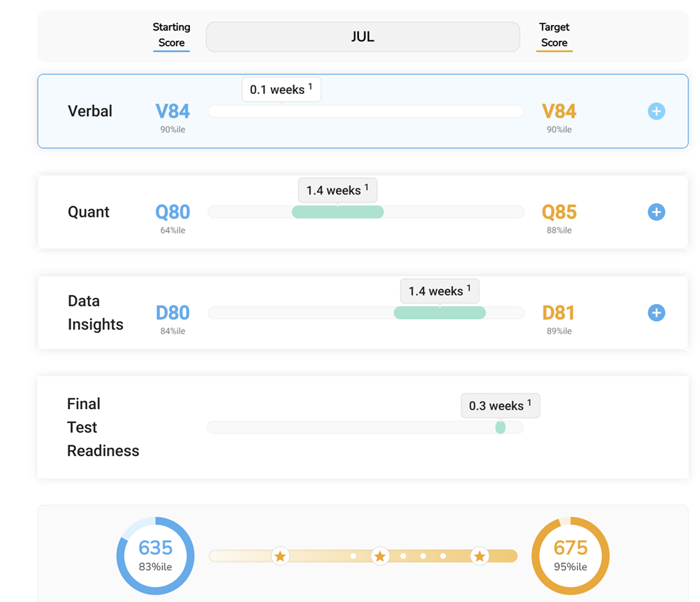Screen dimensions: 700x602
Task: Click the first star milestone on progress bar
Action: click(280, 557)
